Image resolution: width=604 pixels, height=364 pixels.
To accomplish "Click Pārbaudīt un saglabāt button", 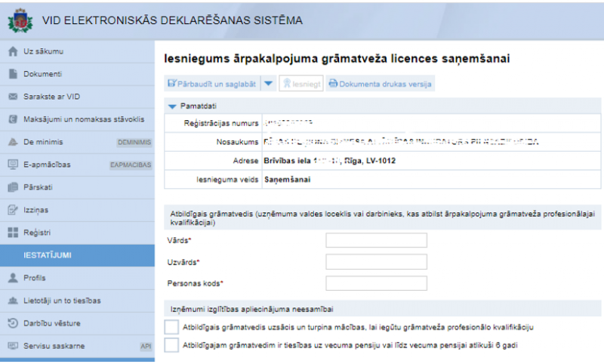I will tap(211, 83).
